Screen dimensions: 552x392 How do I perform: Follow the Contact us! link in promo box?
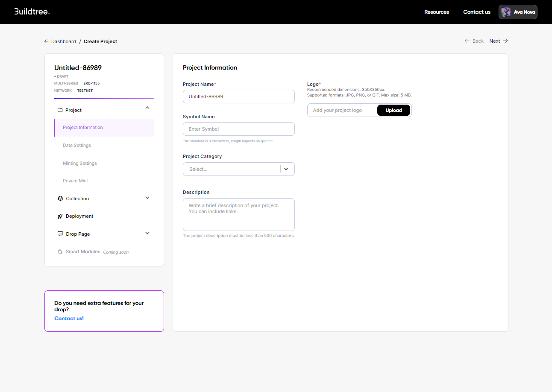click(69, 319)
